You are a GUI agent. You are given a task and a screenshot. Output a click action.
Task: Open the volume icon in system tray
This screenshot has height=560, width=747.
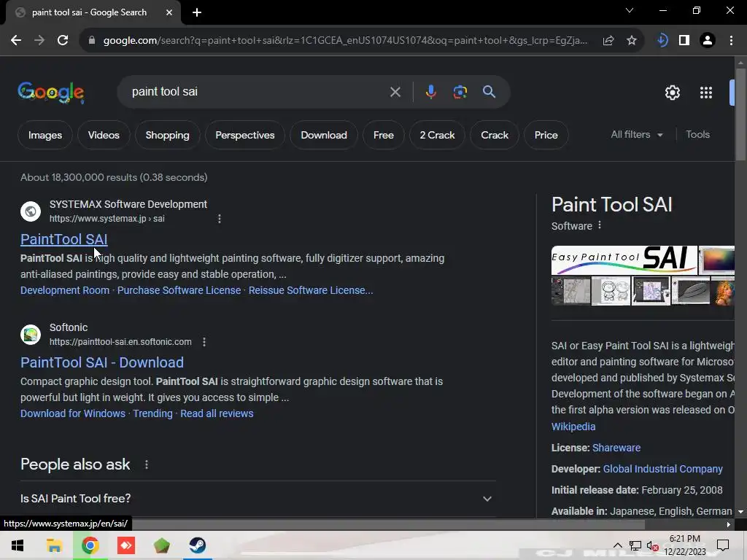653,545
